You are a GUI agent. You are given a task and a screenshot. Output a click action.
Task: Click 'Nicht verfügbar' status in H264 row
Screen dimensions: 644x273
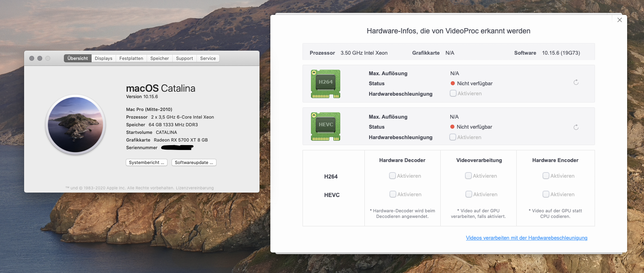[475, 83]
